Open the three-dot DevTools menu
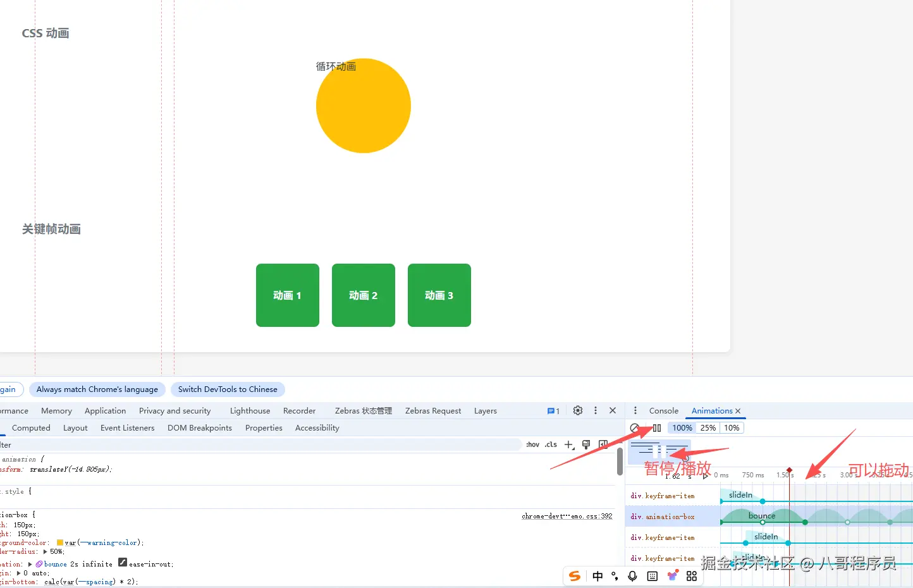This screenshot has height=588, width=913. point(595,410)
